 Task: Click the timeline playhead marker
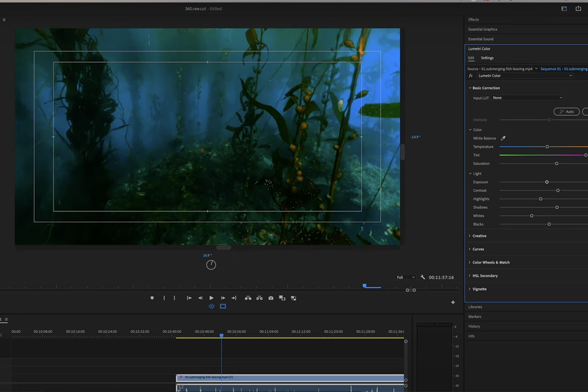(221, 336)
